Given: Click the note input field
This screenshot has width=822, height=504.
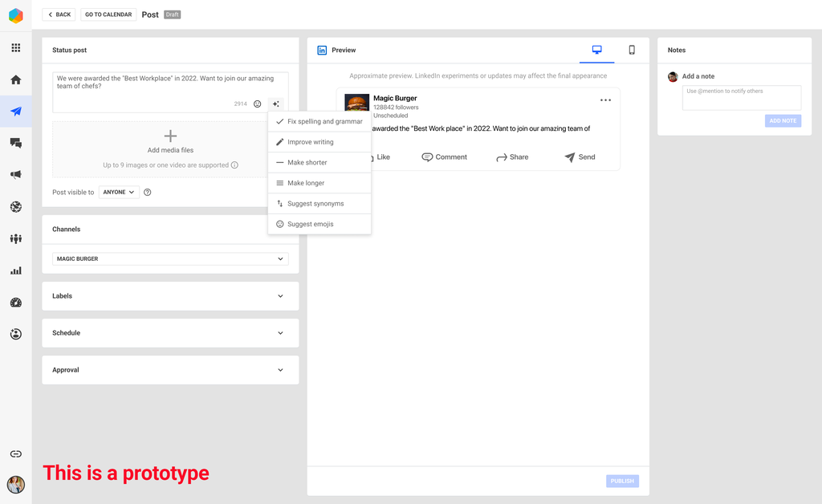Looking at the screenshot, I should pyautogui.click(x=741, y=98).
